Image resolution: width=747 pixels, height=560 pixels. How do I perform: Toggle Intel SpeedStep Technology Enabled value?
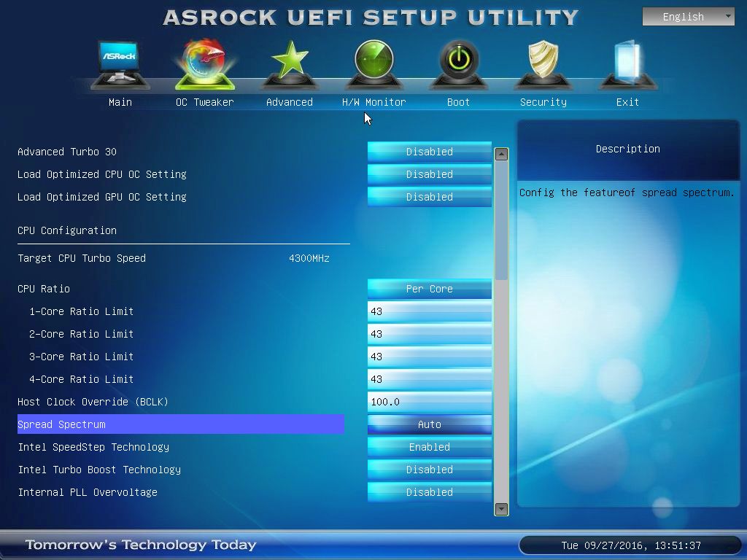pos(429,447)
